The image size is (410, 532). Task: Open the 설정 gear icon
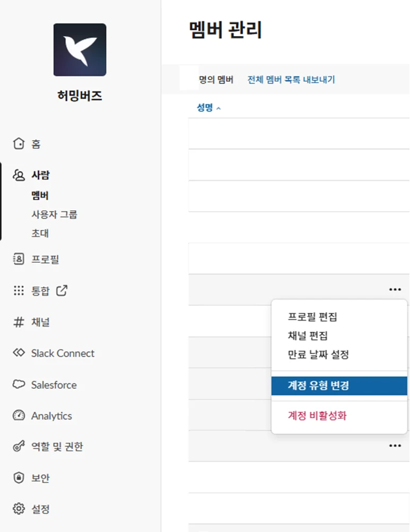click(19, 509)
